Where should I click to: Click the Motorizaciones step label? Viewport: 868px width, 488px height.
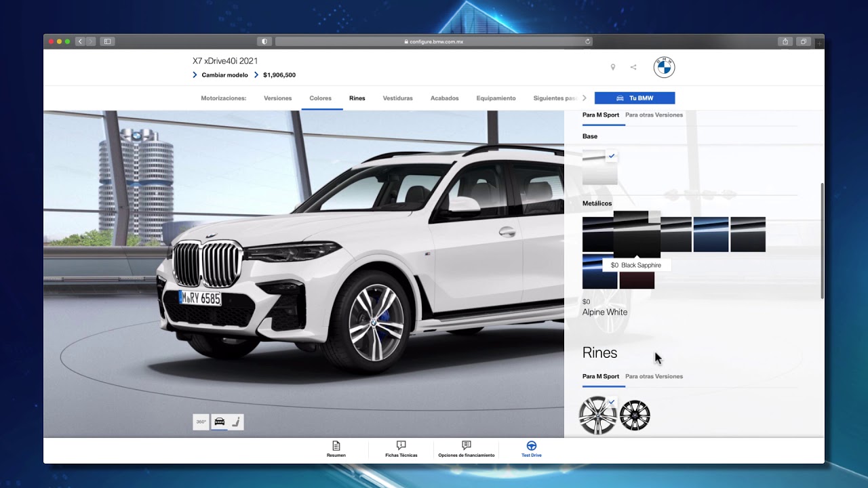pos(224,98)
